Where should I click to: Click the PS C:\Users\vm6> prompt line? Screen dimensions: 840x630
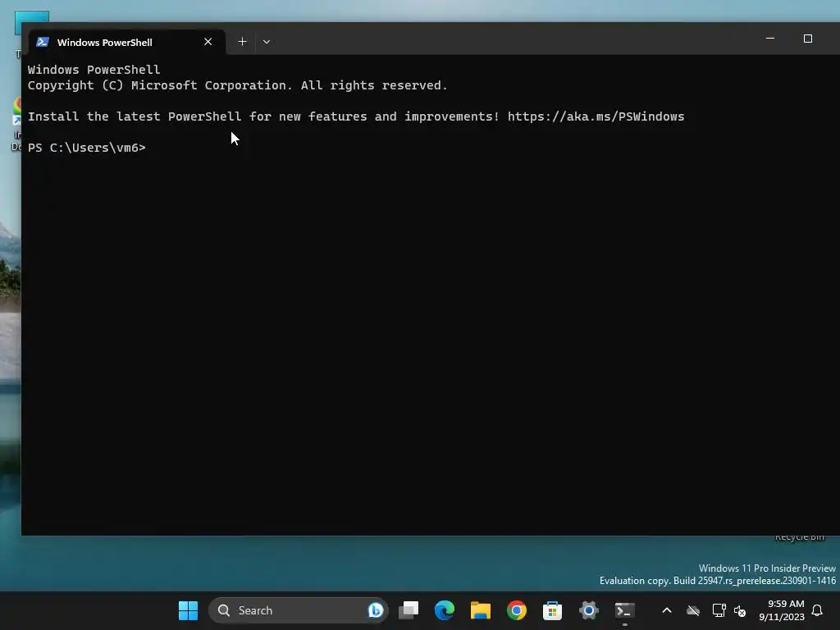pyautogui.click(x=87, y=148)
